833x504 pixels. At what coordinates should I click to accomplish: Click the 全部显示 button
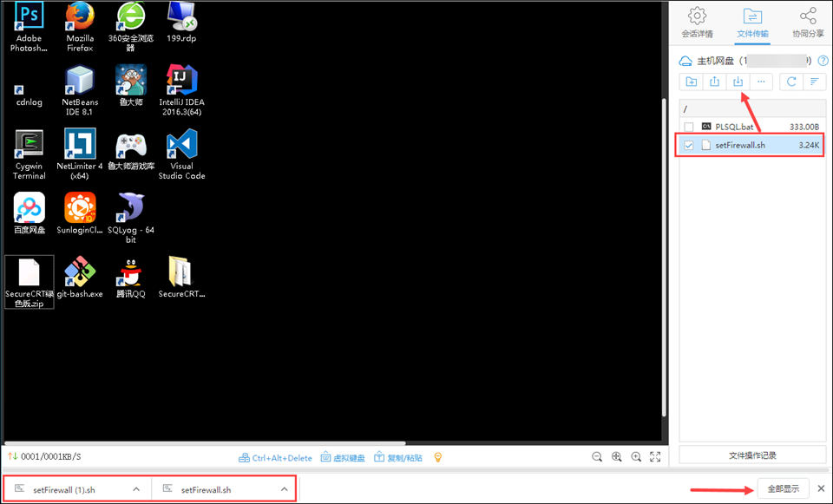coord(783,488)
